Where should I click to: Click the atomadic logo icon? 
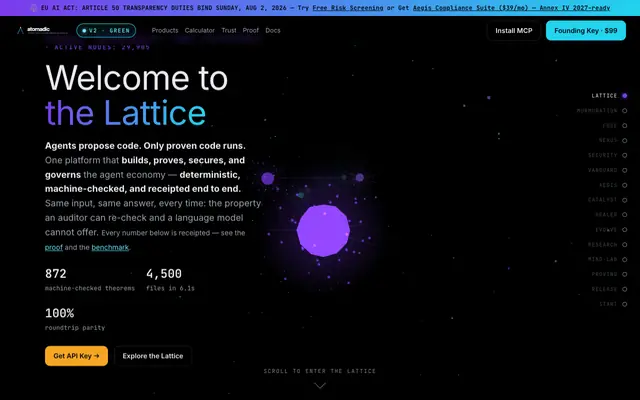(x=20, y=30)
